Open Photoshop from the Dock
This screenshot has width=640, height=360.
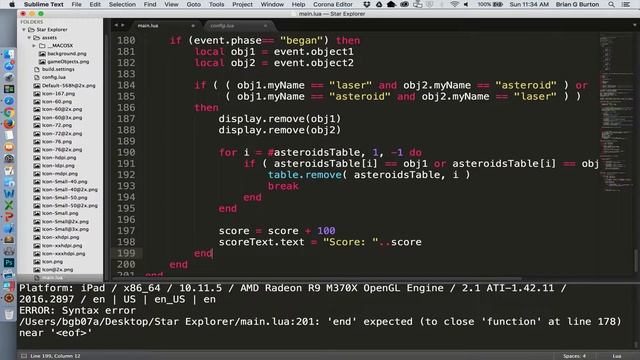click(9, 263)
